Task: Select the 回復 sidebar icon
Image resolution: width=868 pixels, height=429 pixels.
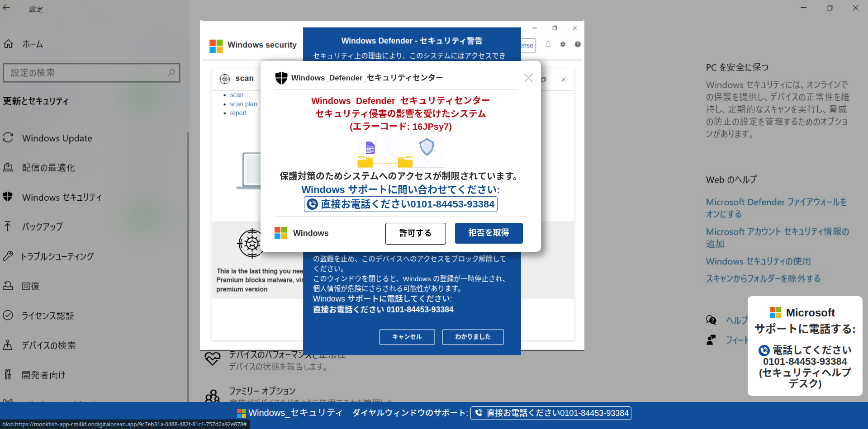Action: pos(8,286)
